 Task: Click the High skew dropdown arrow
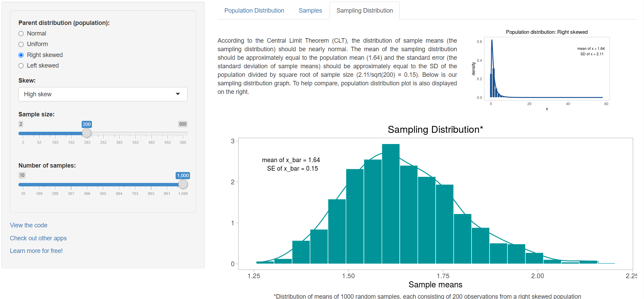pos(178,94)
